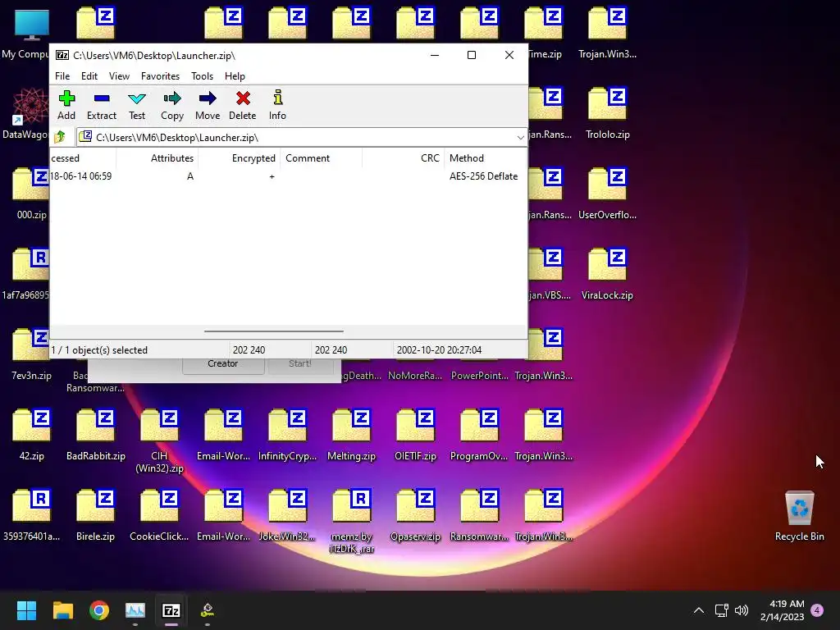
Task: Open the Windows Start menu
Action: (26, 610)
